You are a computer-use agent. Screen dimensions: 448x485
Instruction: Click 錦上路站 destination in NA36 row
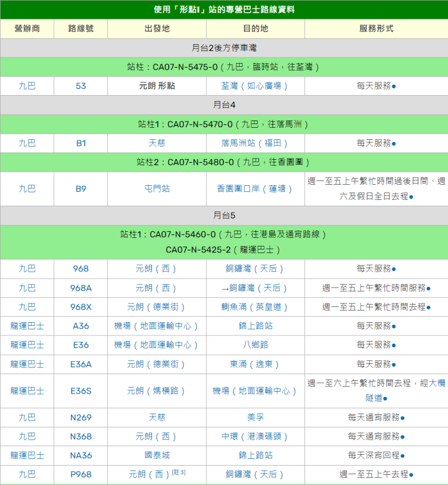click(255, 455)
